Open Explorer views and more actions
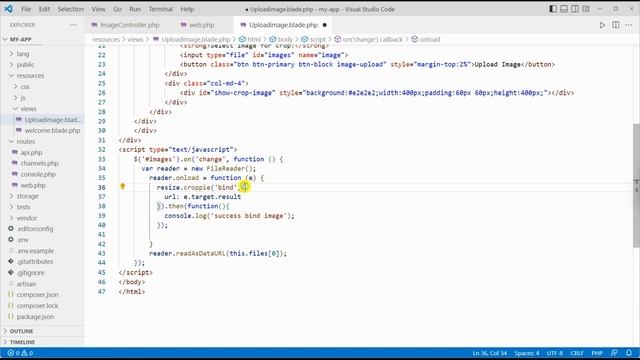This screenshot has height=360, width=640. tap(73, 25)
